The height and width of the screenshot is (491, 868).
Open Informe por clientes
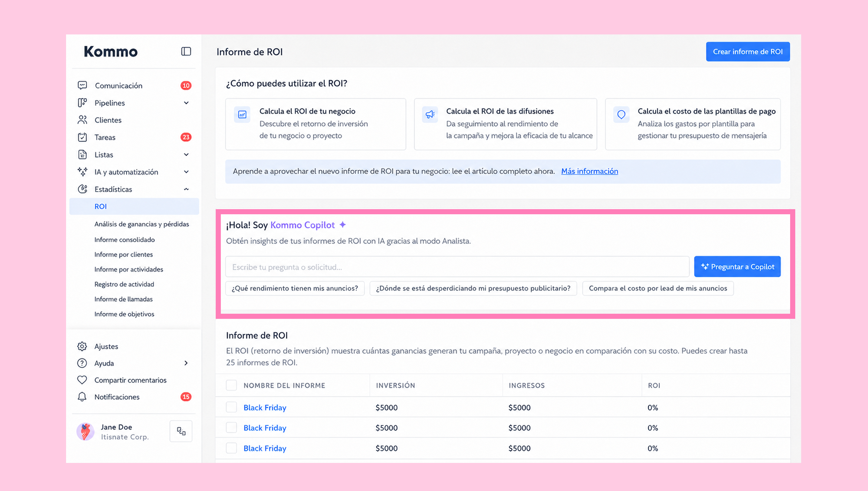coord(123,254)
